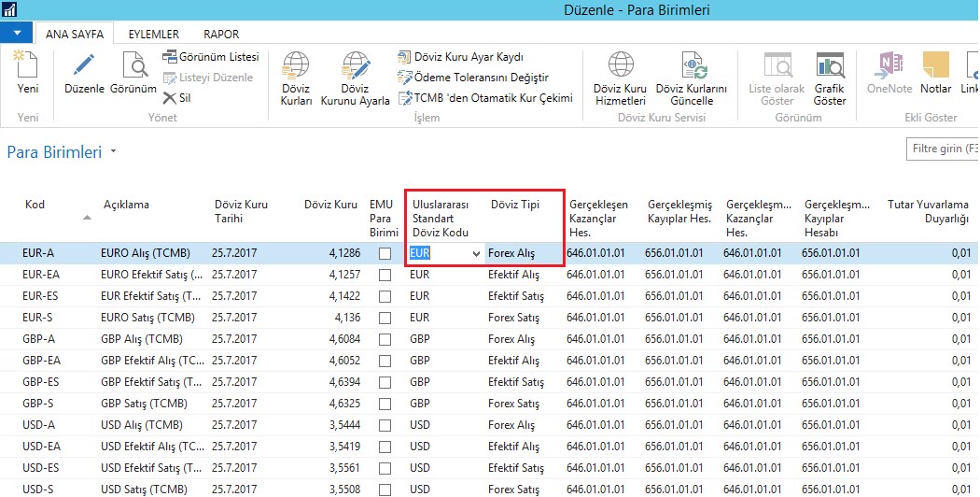Viewport: 980px width, 497px height.
Task: Click the rate value 3,5444
Action: pyautogui.click(x=344, y=426)
